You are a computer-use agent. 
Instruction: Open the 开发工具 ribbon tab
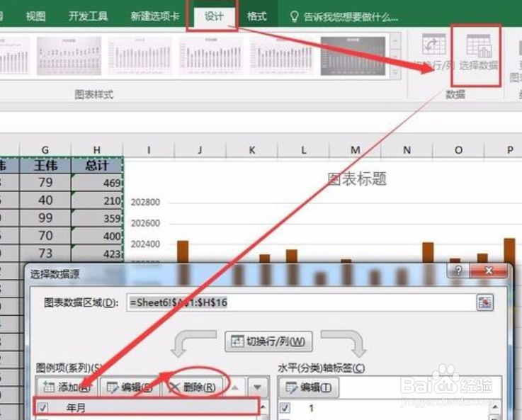88,16
